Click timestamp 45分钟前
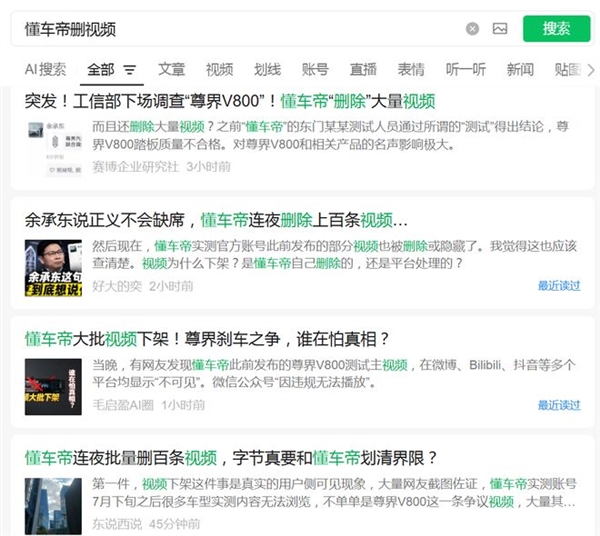The image size is (600, 536). 174,524
